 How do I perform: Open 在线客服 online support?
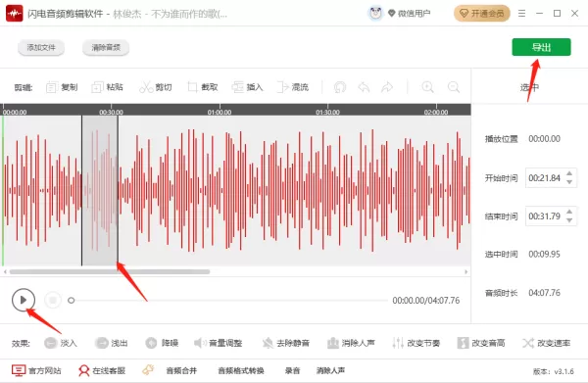(102, 370)
